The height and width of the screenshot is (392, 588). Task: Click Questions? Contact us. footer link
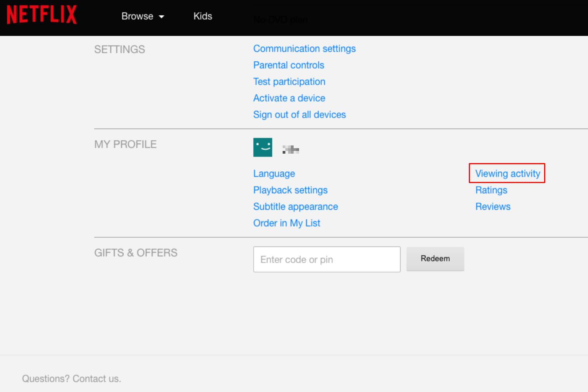click(x=71, y=379)
